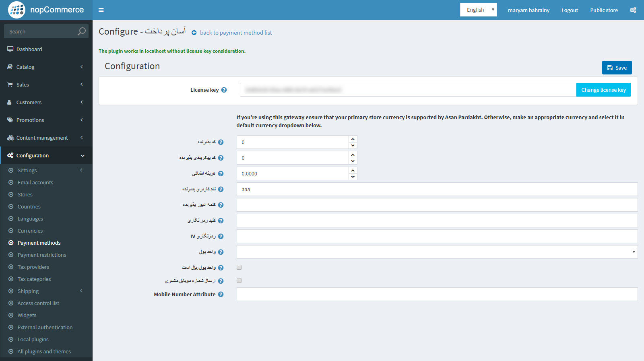The image size is (644, 361).
Task: Click the نام کاربری پذیرنده field containing aaa
Action: [437, 189]
